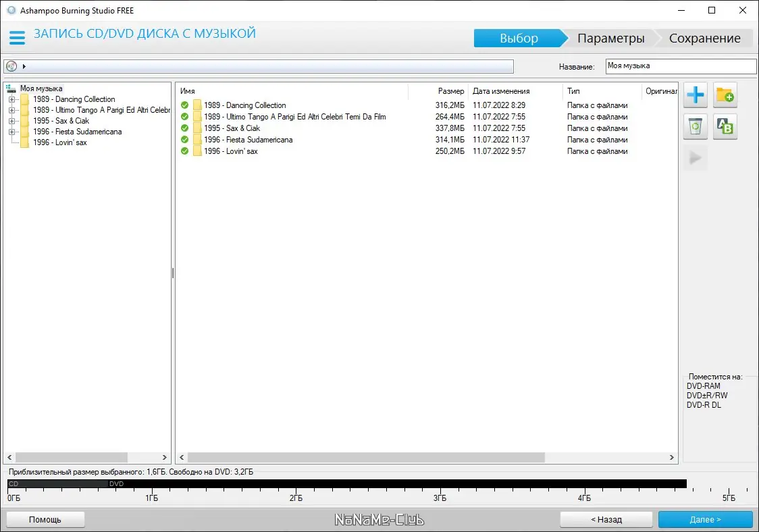Viewport: 759px width, 532px height.
Task: Click file list scroll right arrow
Action: tap(671, 457)
